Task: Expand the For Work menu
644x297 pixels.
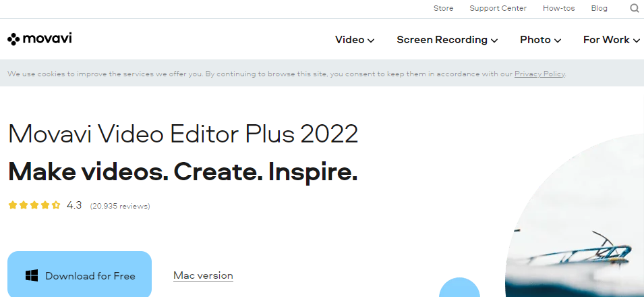Action: (612, 40)
